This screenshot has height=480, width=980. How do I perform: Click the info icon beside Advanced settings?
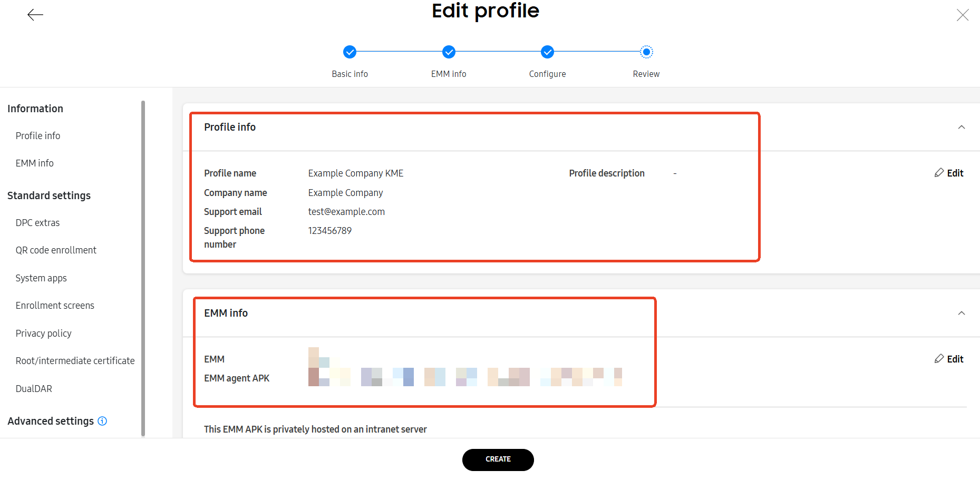tap(102, 421)
